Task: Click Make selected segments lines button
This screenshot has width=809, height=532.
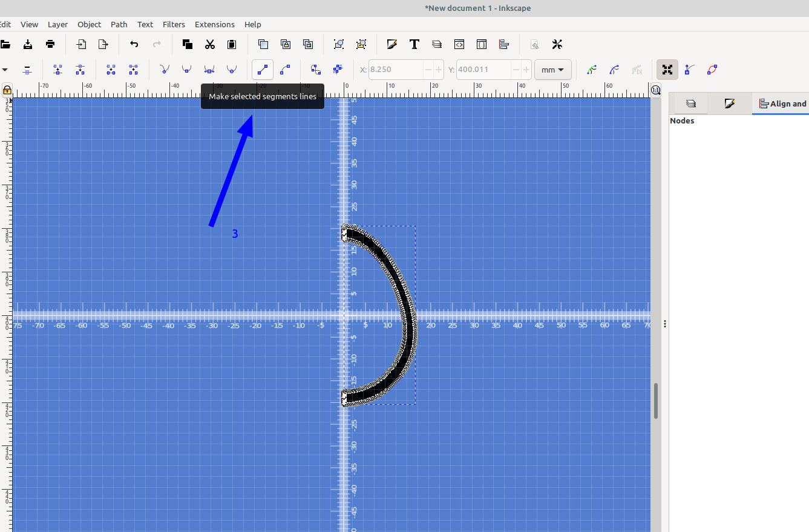Action: tap(263, 70)
